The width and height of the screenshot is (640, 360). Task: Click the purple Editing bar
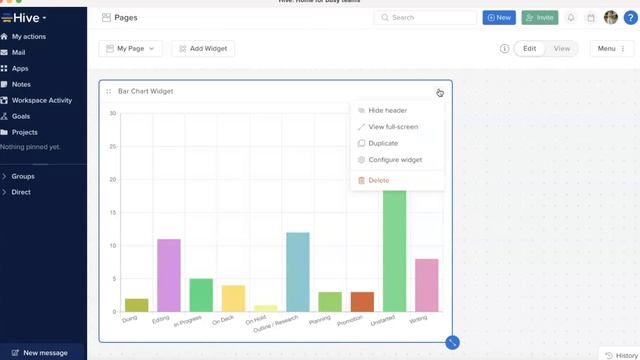[x=169, y=276]
